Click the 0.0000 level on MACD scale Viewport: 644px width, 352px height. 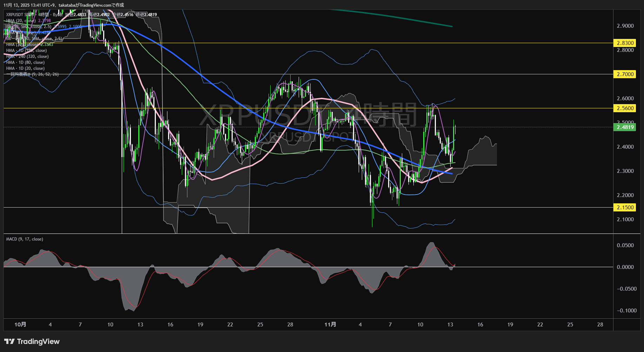(625, 267)
